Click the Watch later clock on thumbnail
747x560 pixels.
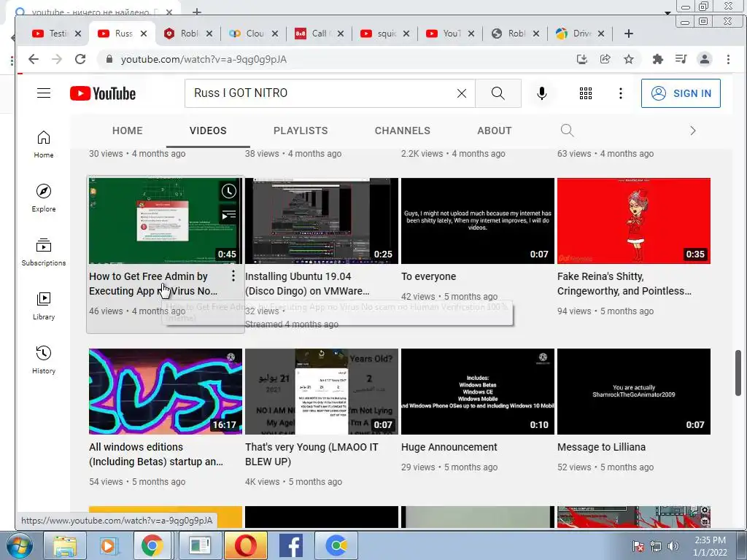[x=228, y=192]
